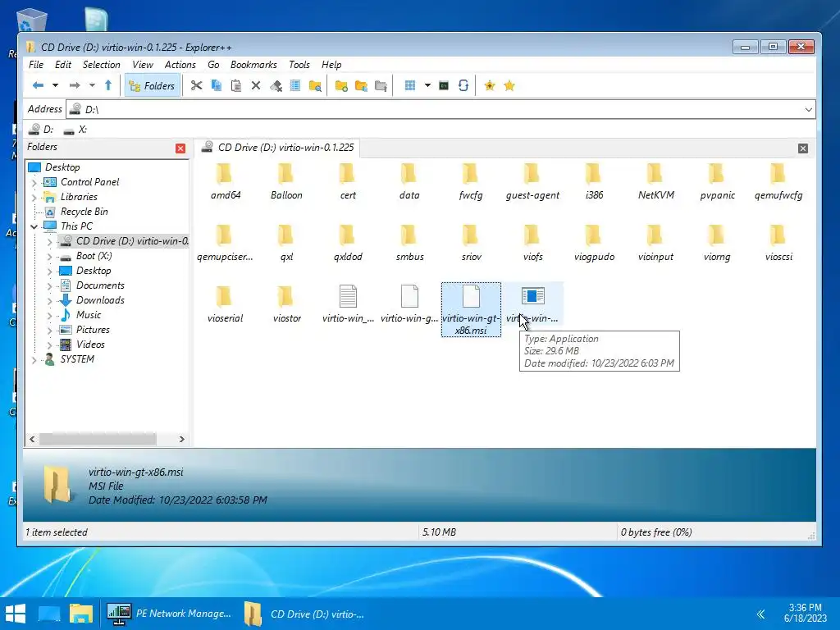Click the D: drive button
Viewport: 840px width, 630px height.
point(42,130)
